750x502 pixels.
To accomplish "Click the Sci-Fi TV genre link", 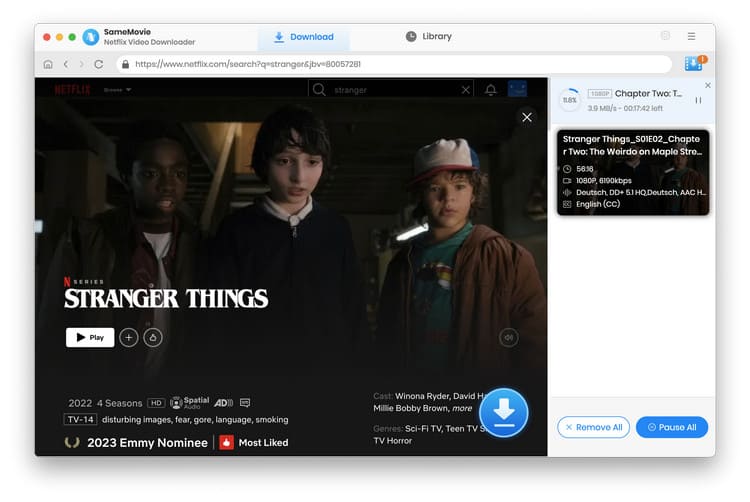I will (423, 428).
